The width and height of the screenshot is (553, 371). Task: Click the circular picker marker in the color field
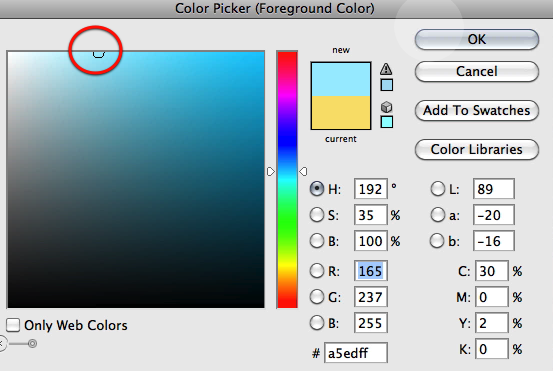(x=98, y=53)
